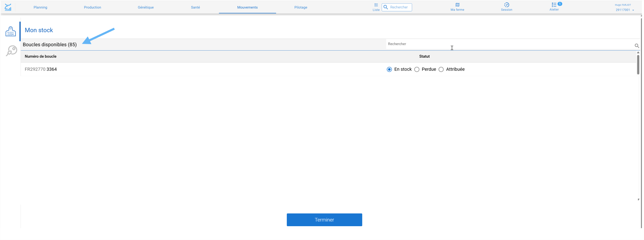
Task: Open the Génétique menu
Action: [x=146, y=7]
